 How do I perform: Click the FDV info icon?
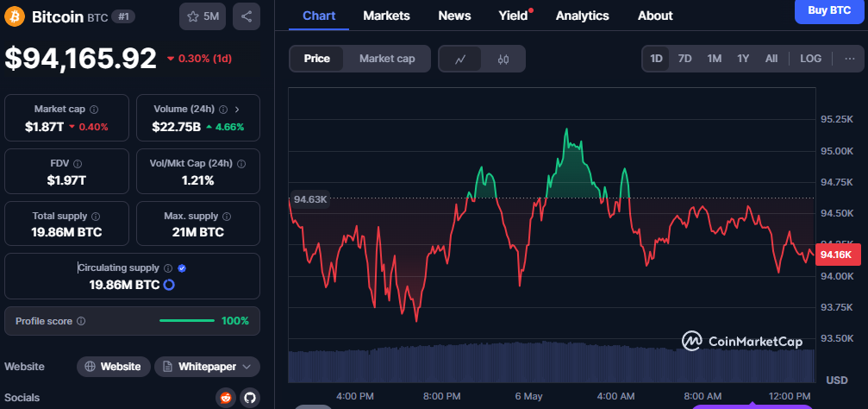tap(78, 164)
